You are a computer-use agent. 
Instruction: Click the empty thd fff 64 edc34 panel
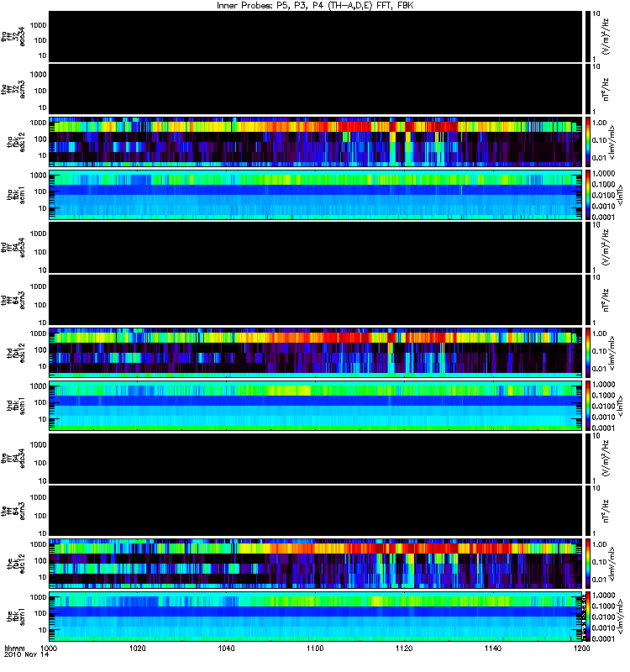click(316, 247)
